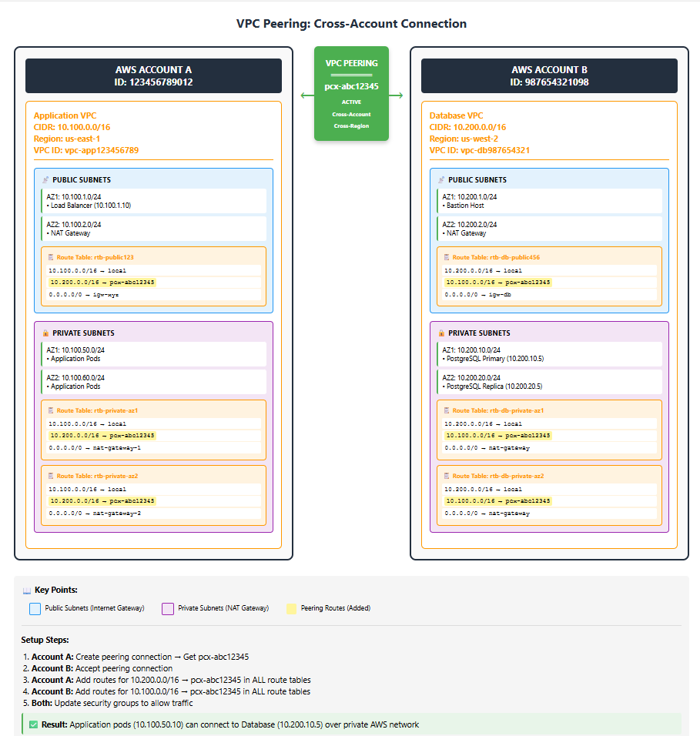
Task: Click the icon beside Route Table: rtb-db-private-az2
Action: (447, 476)
